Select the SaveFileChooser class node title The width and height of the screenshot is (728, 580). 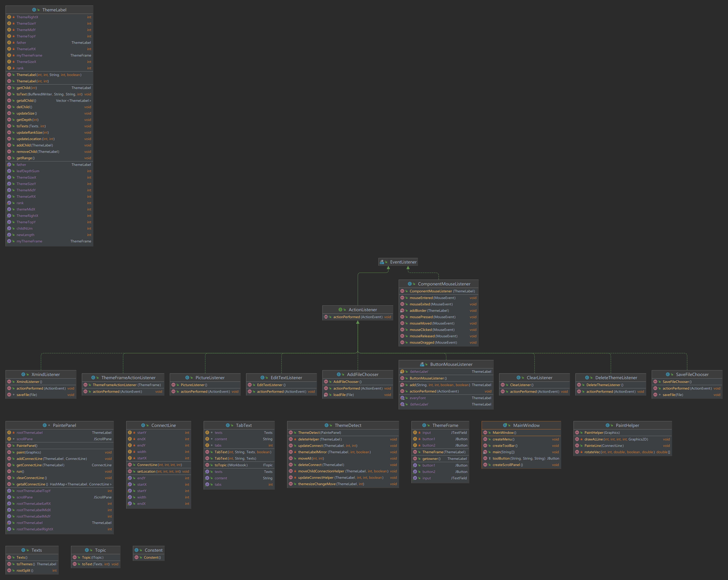click(692, 374)
